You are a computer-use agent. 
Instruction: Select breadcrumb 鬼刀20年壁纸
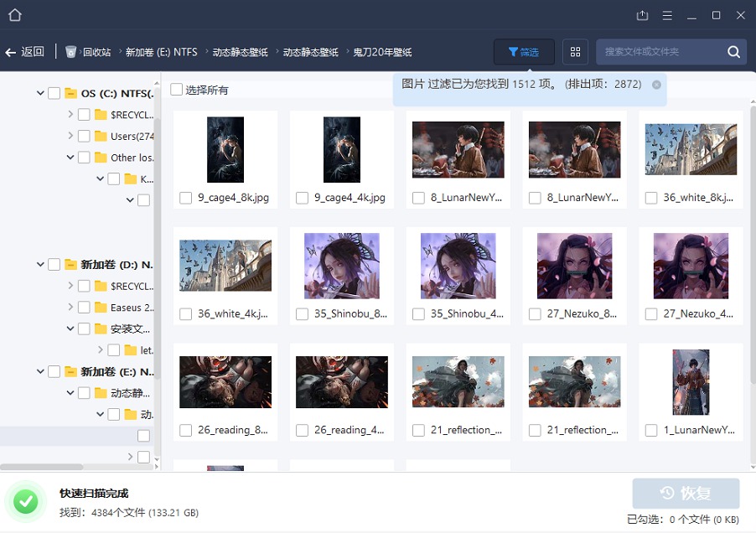(382, 52)
